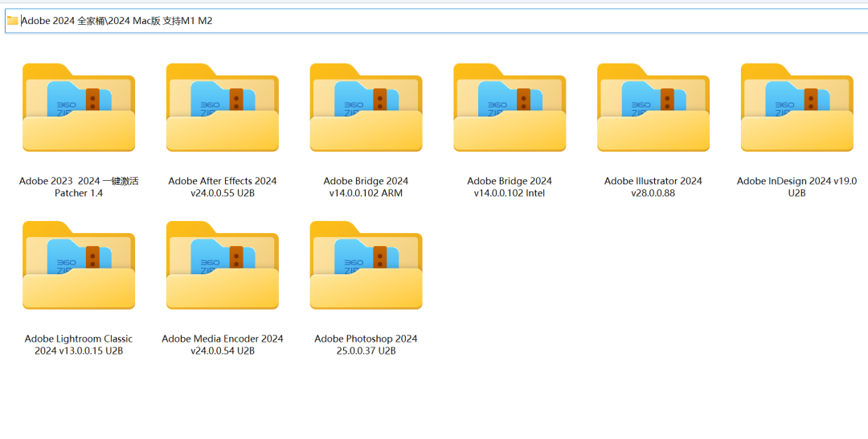
Task: Open the Adobe 2023 2024 Patcher 1.4 folder icon
Action: click(x=79, y=108)
